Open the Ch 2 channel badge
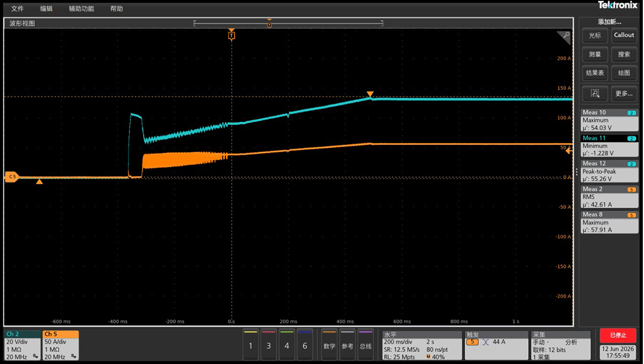 (22, 346)
